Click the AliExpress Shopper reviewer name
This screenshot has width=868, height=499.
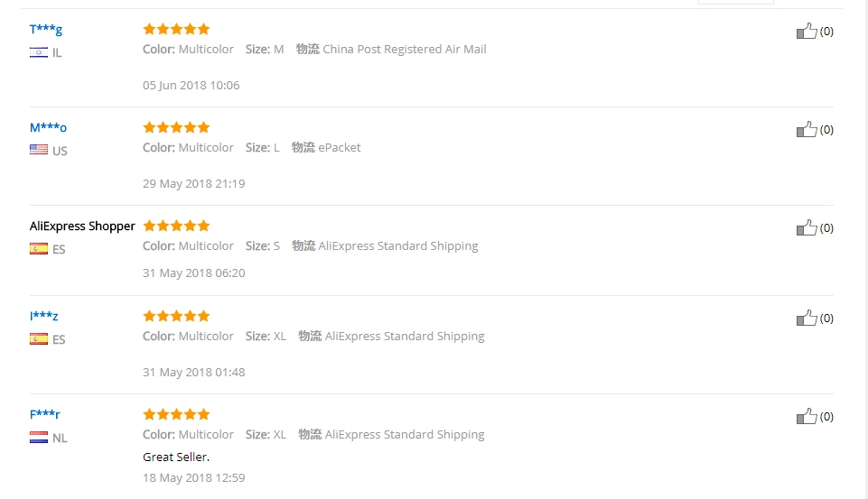(x=82, y=226)
